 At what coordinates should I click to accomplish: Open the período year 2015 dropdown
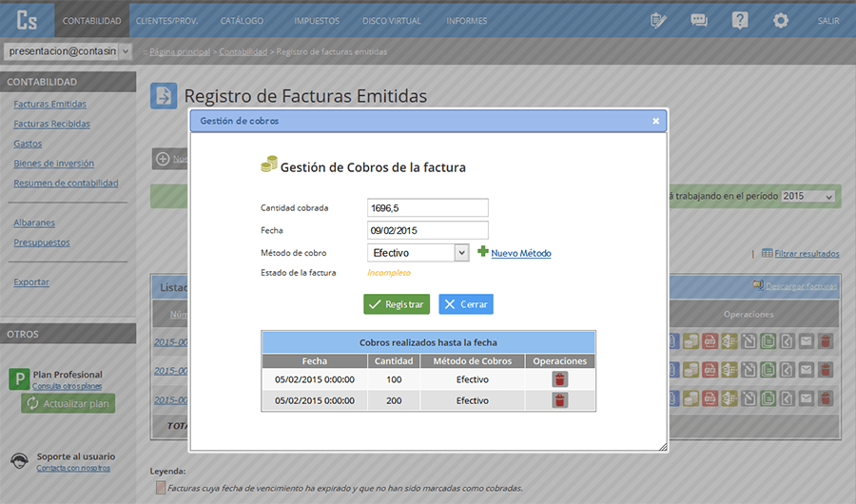point(807,196)
